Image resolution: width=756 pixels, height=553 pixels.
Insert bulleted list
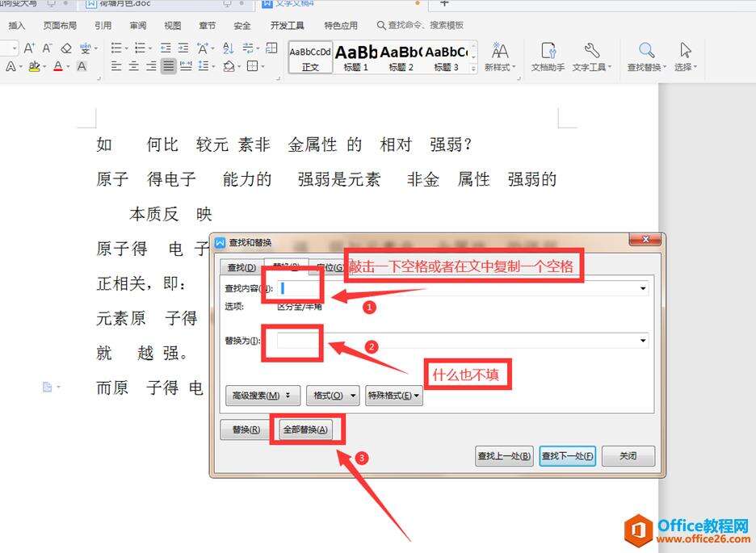116,48
